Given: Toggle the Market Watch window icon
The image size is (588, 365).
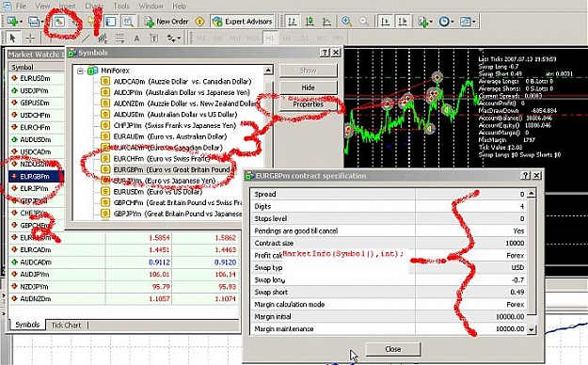Looking at the screenshot, I should 59,22.
